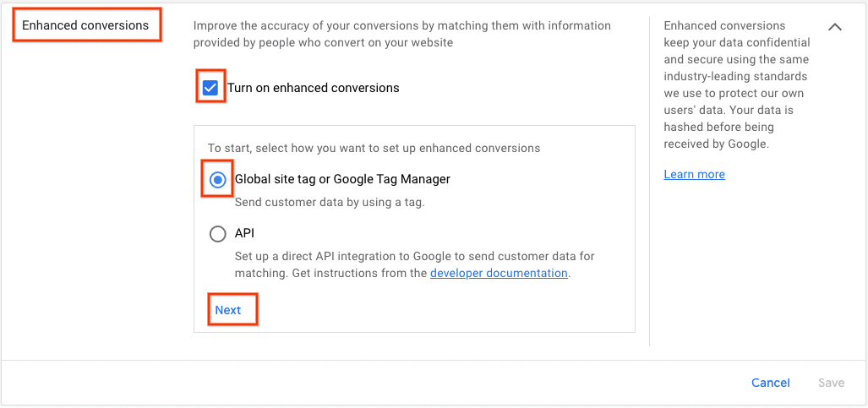
Task: Open the developer documentation link
Action: click(x=499, y=273)
